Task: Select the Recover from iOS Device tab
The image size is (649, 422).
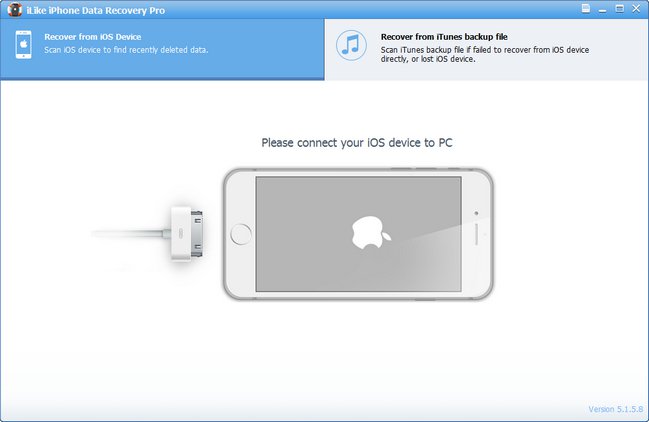Action: click(162, 49)
